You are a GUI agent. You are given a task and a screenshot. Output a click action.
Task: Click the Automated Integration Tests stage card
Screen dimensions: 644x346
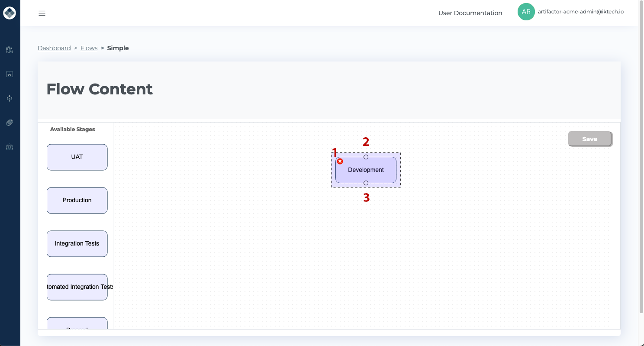coord(77,287)
